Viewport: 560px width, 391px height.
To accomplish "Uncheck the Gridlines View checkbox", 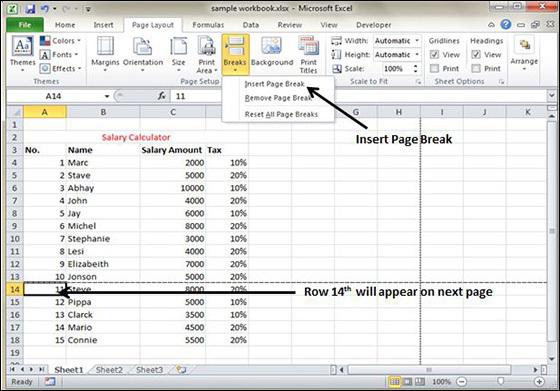I will [434, 55].
